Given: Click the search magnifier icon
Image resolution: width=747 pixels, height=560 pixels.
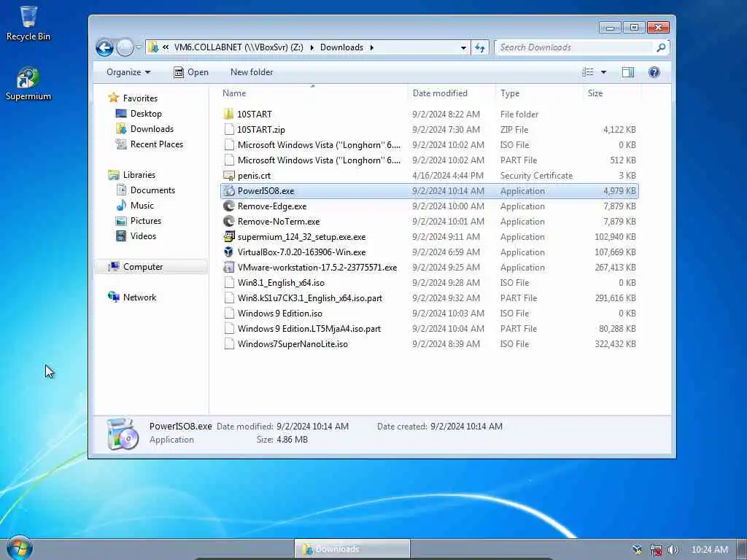Looking at the screenshot, I should pyautogui.click(x=661, y=47).
